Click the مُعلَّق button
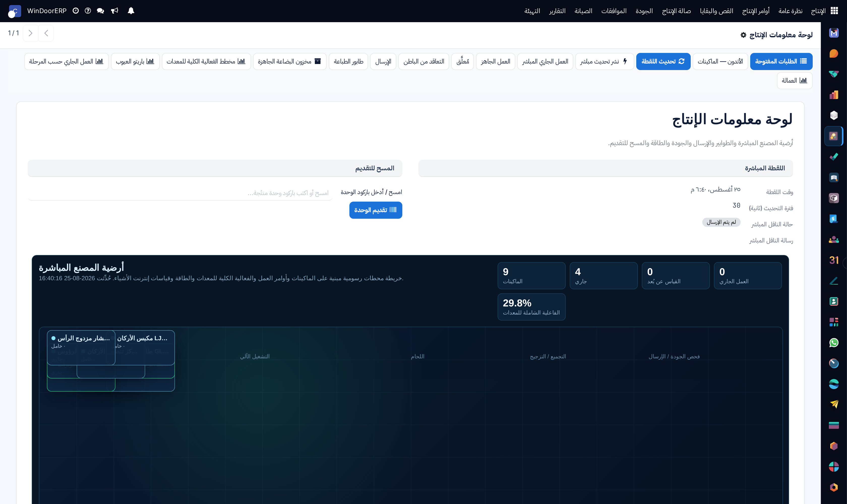This screenshot has height=504, width=847. coord(462,61)
